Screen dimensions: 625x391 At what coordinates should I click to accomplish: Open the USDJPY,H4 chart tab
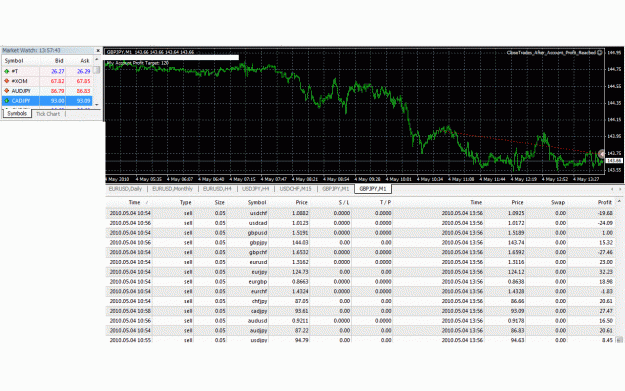pos(256,189)
